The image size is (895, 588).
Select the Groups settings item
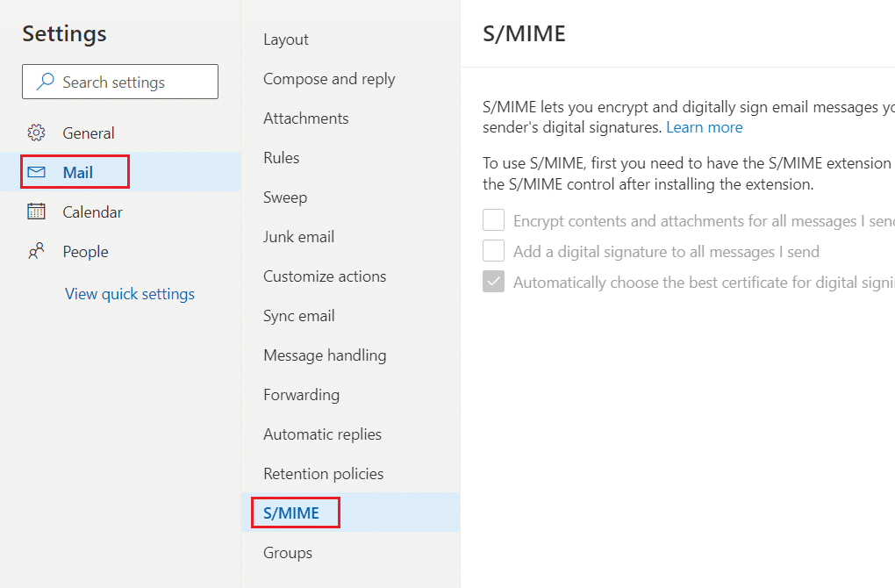click(288, 553)
